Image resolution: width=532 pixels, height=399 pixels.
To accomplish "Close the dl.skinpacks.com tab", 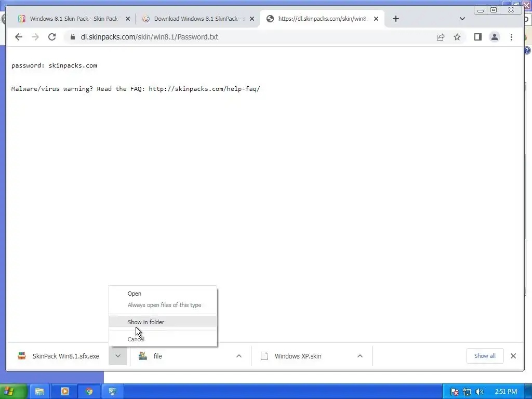I will [376, 19].
